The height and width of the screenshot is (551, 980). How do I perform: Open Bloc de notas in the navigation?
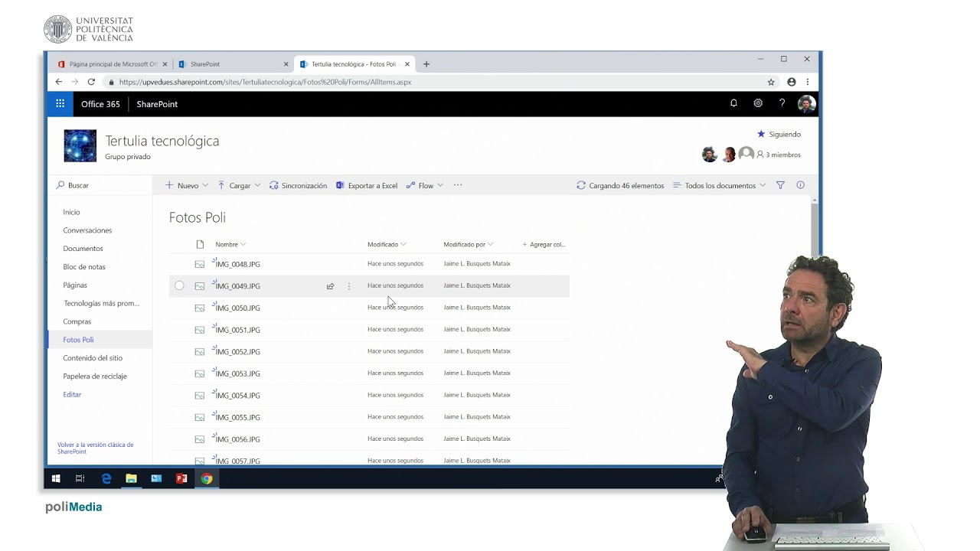[x=84, y=267]
